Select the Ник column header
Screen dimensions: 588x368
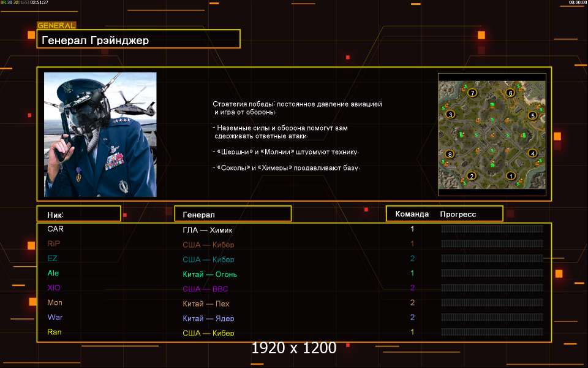[78, 214]
